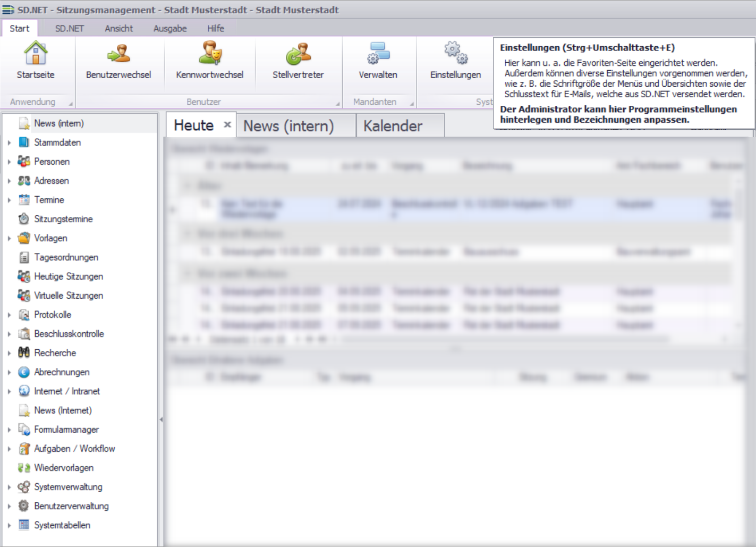Expand the Systemverwaltung tree node

click(9, 487)
